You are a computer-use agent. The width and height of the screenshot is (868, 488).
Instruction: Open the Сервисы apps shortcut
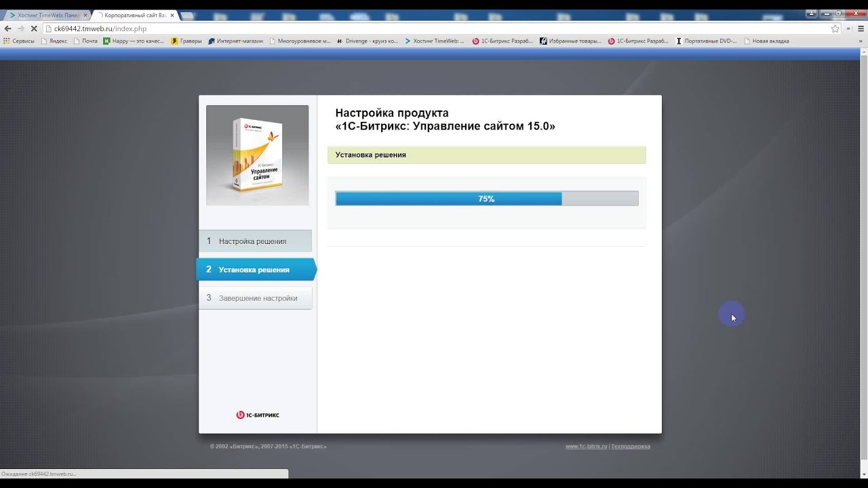click(x=19, y=41)
